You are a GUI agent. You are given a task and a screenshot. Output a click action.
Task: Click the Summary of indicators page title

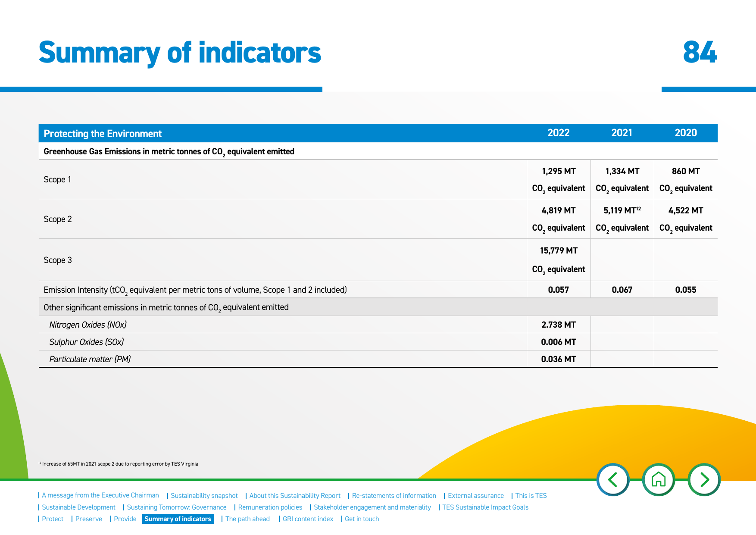click(180, 53)
